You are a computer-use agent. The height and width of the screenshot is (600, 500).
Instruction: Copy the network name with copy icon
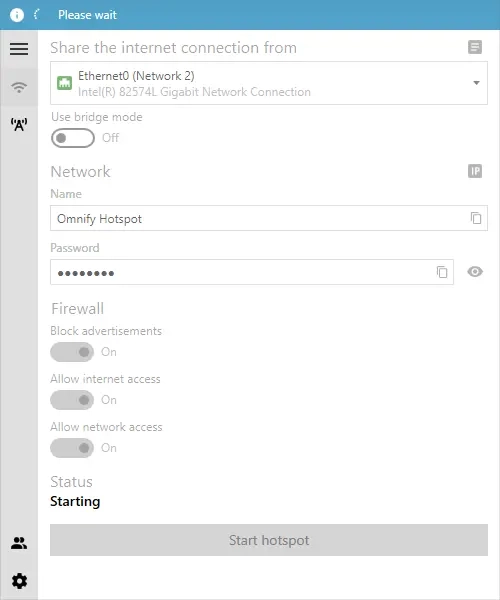click(476, 218)
